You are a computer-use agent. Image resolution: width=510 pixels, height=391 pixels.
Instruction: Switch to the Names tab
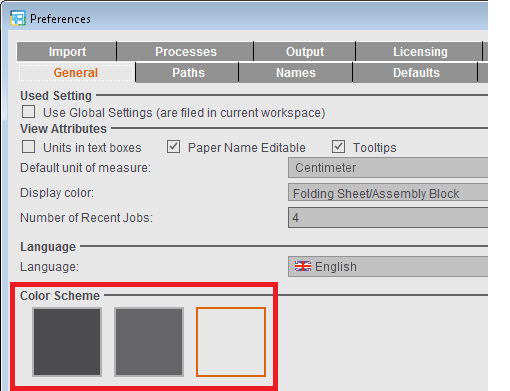point(296,73)
